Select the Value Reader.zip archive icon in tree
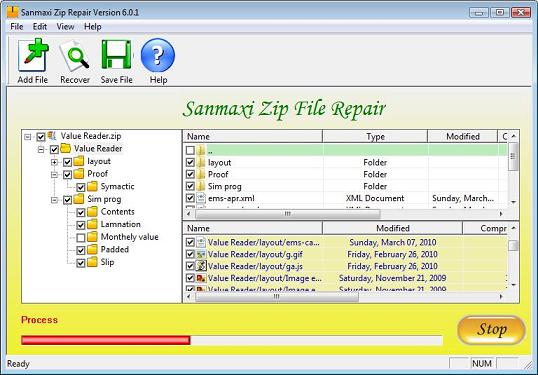The image size is (538, 375). tap(52, 136)
